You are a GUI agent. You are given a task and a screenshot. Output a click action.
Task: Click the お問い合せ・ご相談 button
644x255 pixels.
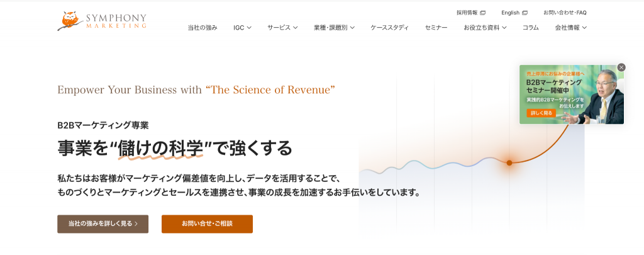tap(207, 224)
